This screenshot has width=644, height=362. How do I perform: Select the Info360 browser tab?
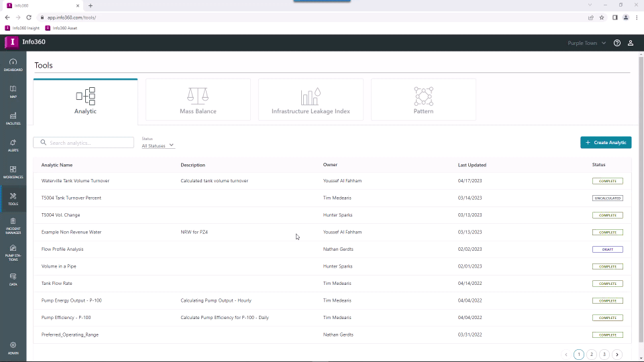tap(42, 6)
